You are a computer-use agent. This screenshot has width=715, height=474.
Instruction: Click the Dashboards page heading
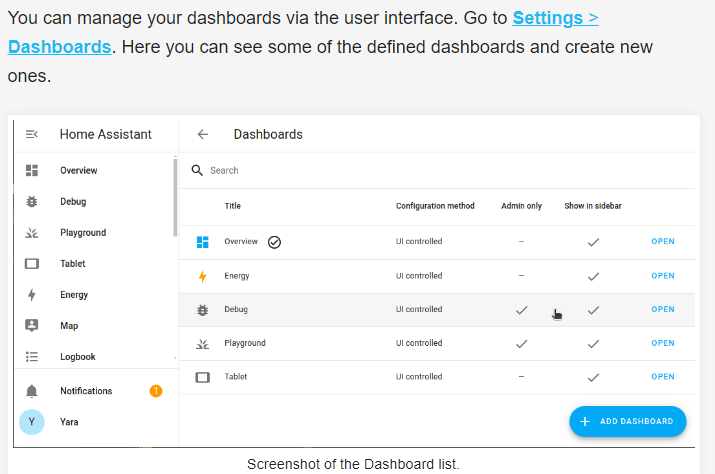point(268,135)
